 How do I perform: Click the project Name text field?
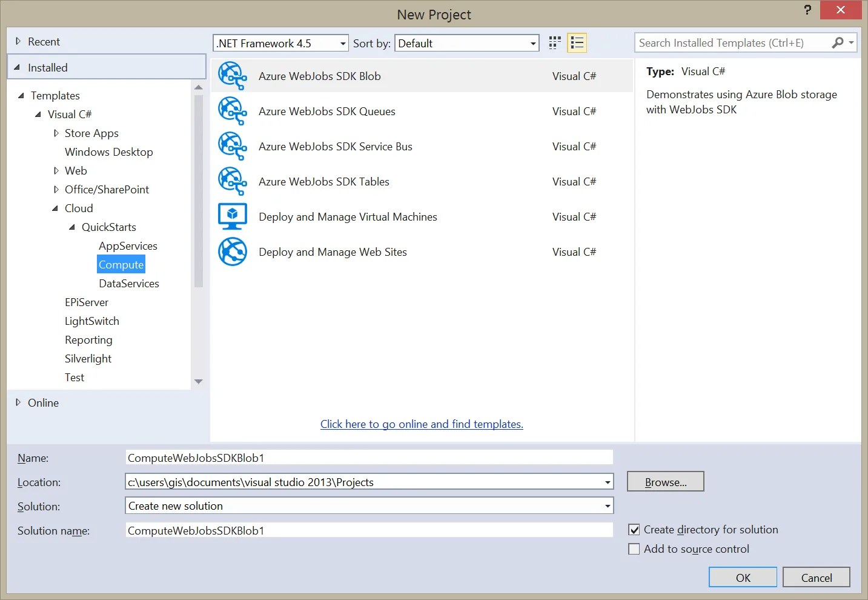(x=369, y=458)
